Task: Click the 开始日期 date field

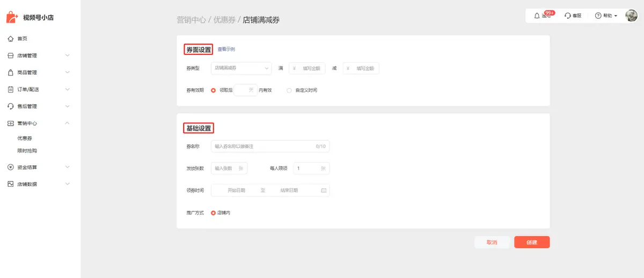Action: pos(236,190)
